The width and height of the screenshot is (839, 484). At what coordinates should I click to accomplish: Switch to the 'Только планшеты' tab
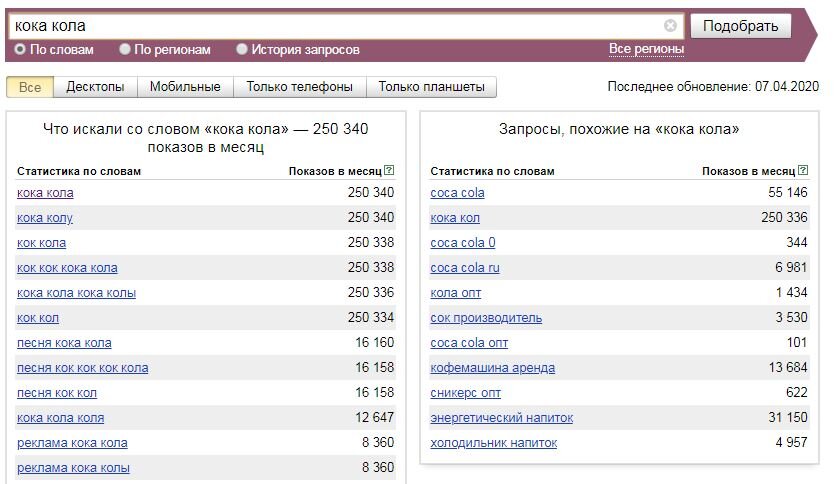(432, 87)
